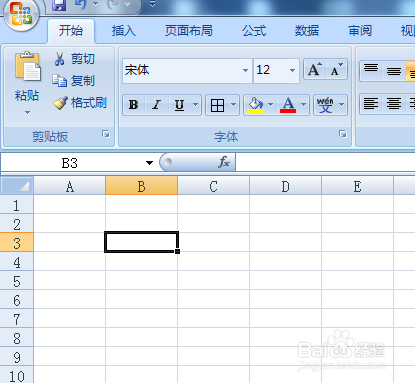Undo the last action
415x383 pixels.
(80, 4)
